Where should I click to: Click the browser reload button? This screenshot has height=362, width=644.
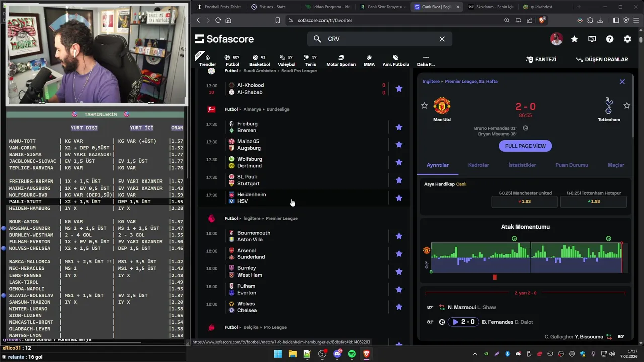(218, 20)
